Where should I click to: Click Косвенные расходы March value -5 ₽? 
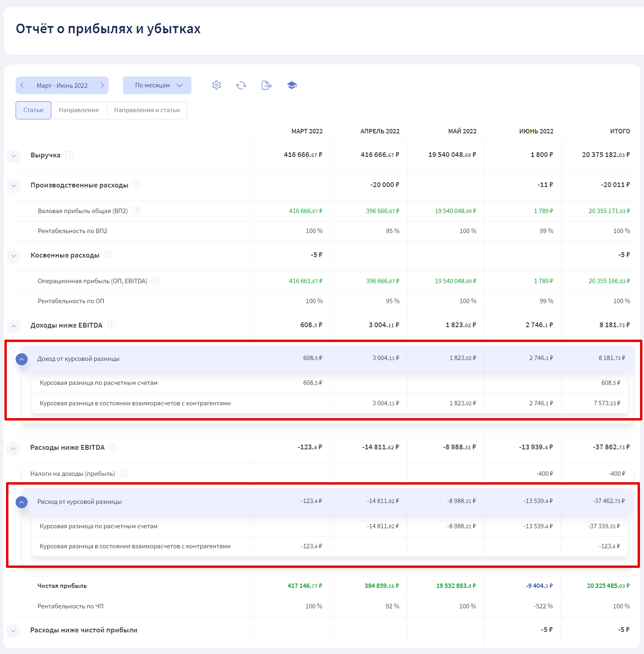coord(316,255)
